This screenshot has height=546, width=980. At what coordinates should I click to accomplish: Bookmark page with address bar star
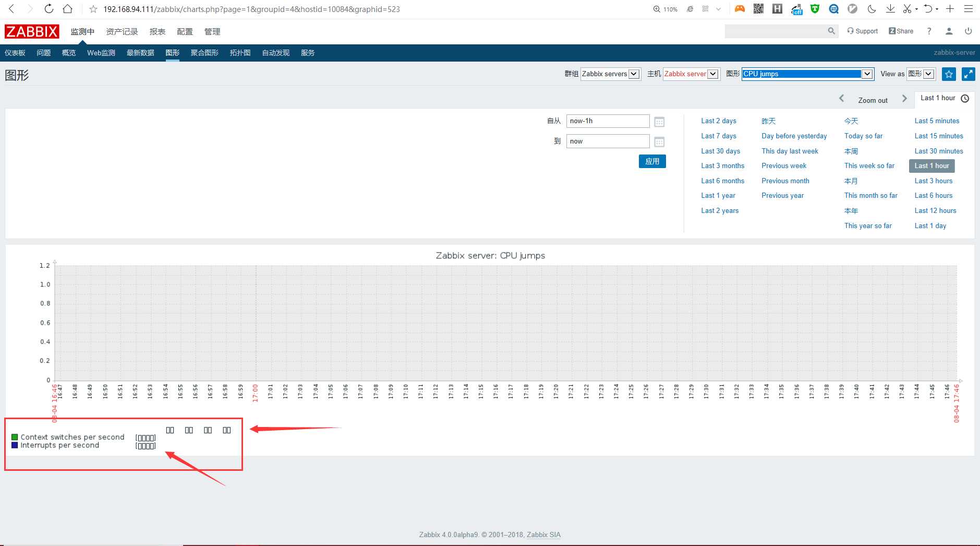tap(93, 9)
